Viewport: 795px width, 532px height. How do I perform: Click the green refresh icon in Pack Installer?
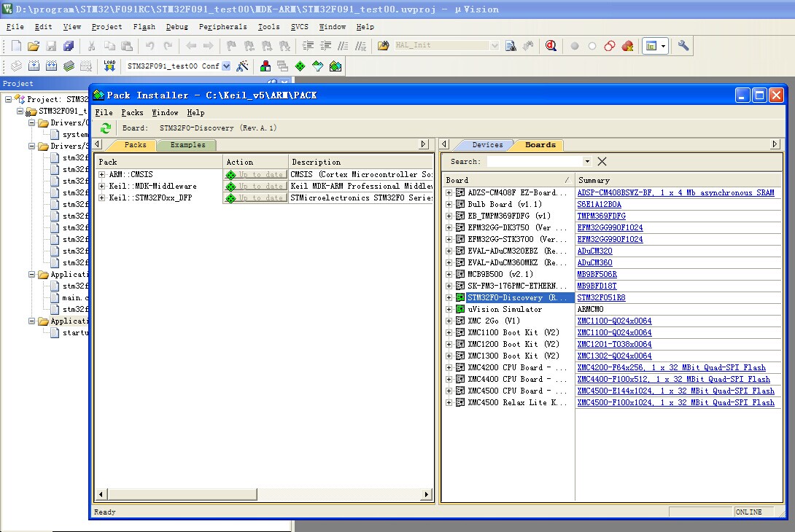point(106,128)
